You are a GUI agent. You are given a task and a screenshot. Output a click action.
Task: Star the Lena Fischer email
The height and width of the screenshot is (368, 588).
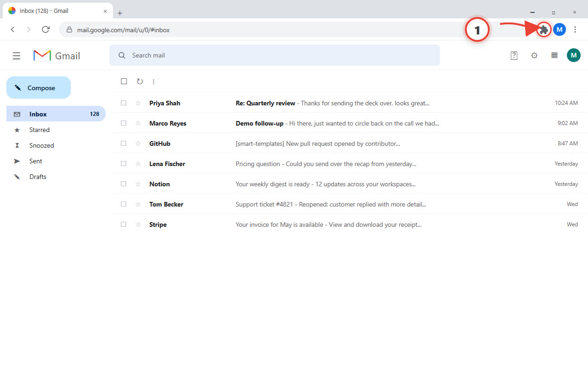(138, 164)
